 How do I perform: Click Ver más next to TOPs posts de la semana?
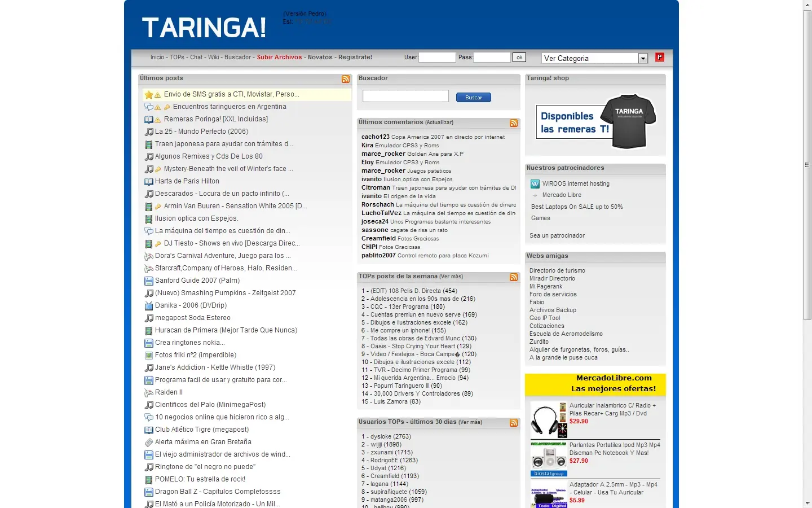point(451,277)
